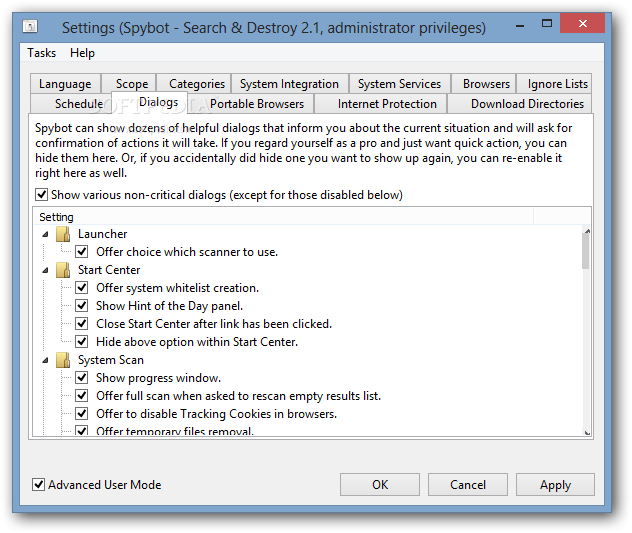
Task: Click the Spybot app icon in title bar
Action: coord(30,27)
